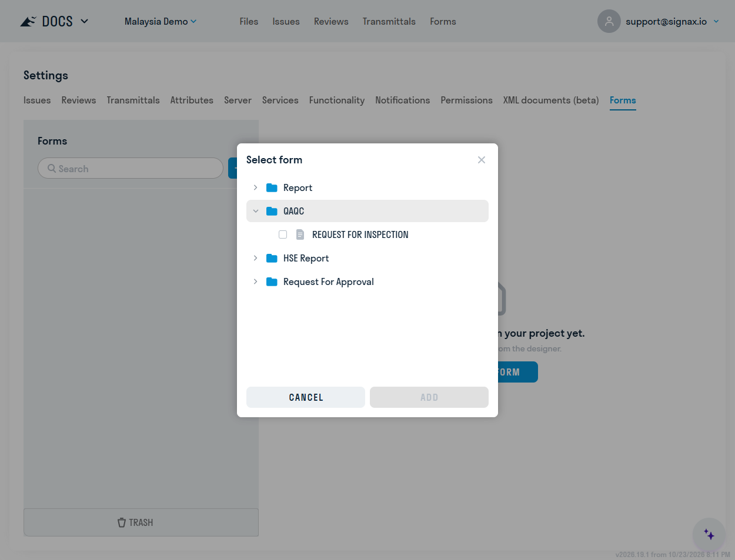Expand the HSE Report folder

[x=255, y=258]
